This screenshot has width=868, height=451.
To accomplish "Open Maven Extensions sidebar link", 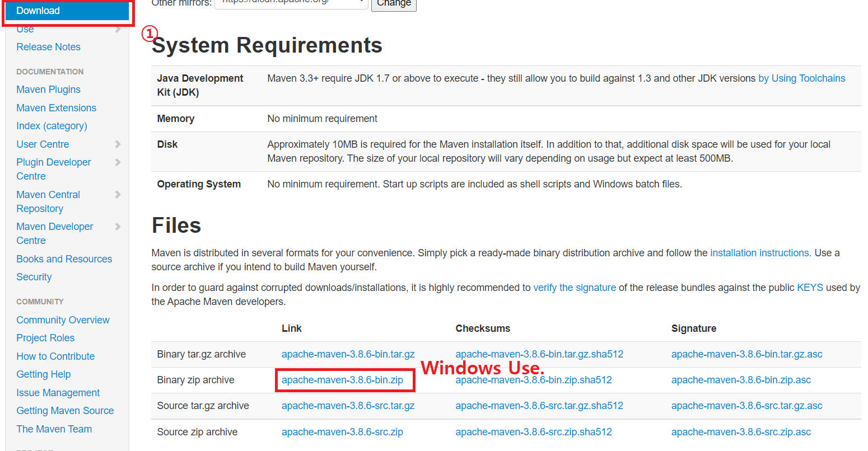I will point(56,108).
